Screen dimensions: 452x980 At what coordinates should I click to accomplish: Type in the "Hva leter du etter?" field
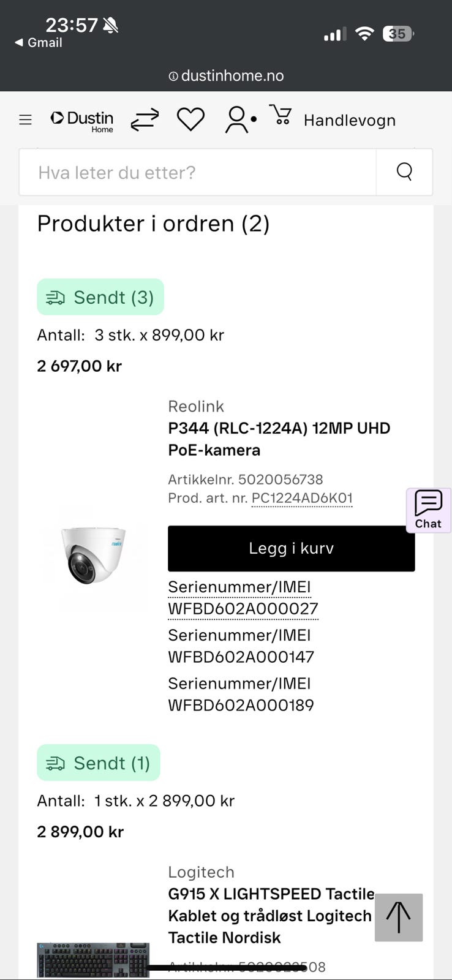[197, 172]
